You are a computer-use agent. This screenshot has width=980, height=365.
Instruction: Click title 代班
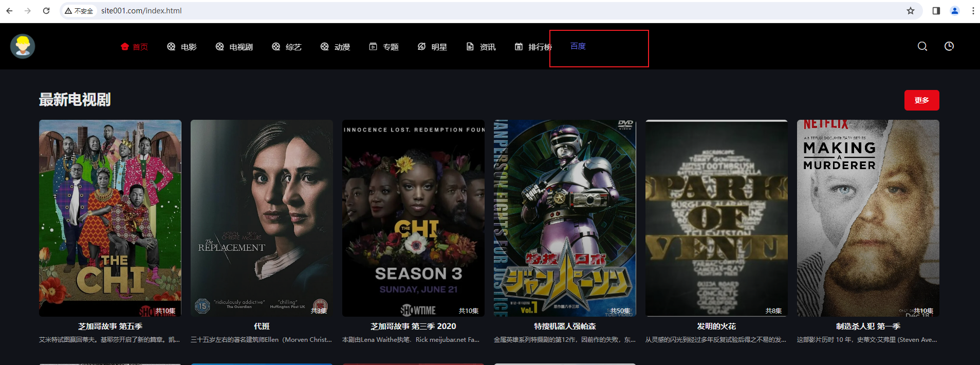pos(262,326)
